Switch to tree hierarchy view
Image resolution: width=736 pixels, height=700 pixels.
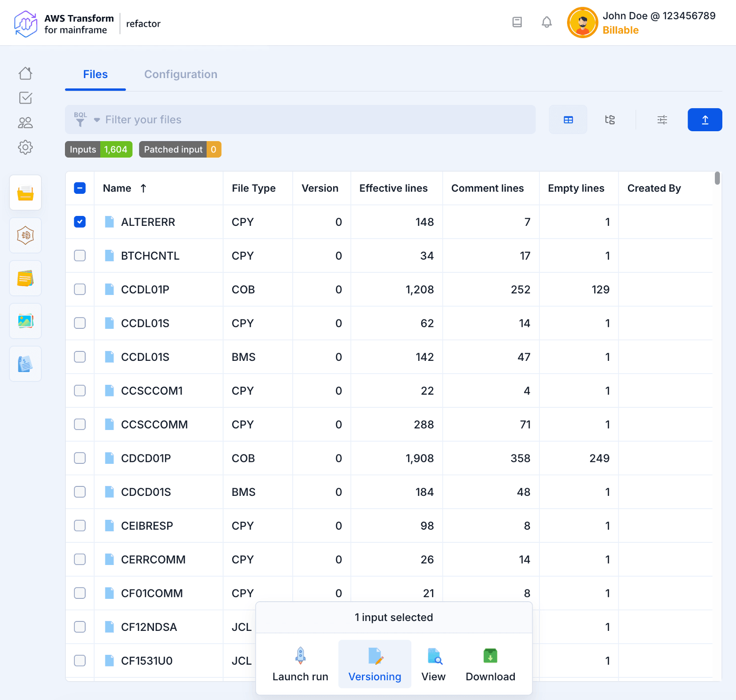[610, 120]
